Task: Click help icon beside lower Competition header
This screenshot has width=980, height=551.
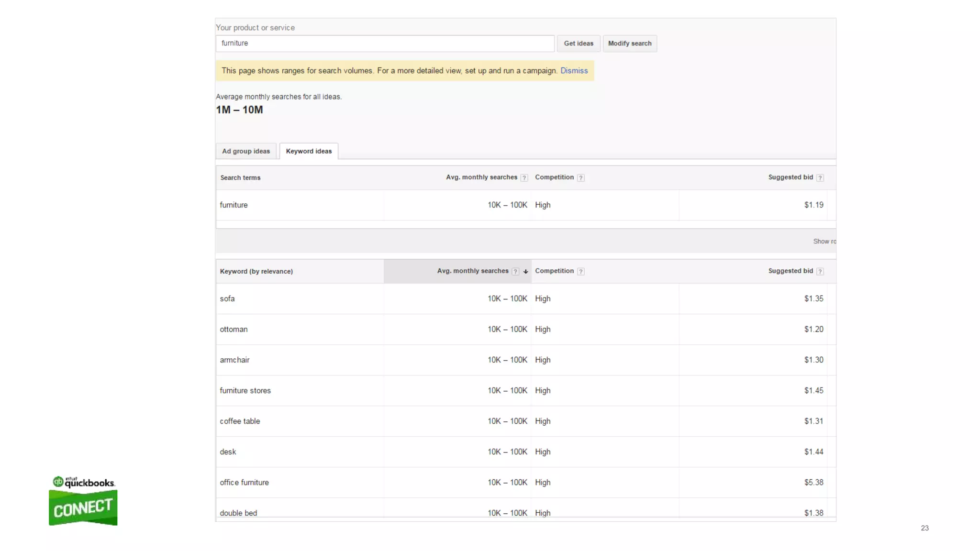Action: 580,272
